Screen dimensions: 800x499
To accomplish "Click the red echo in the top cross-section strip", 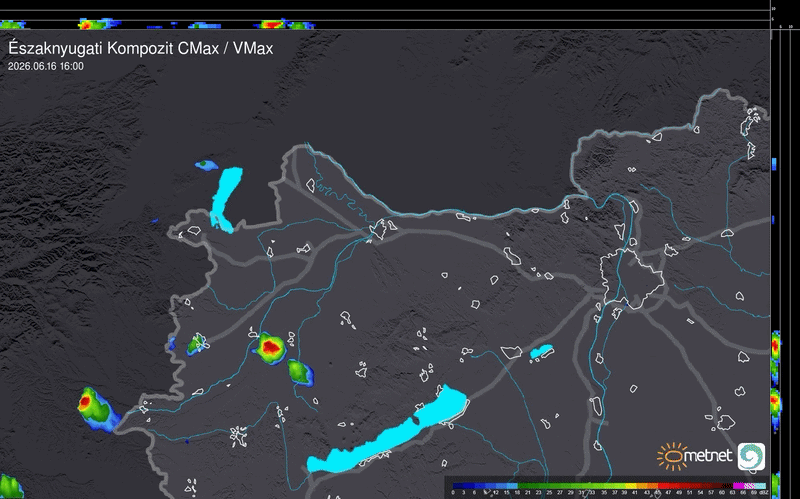I will click(x=272, y=24).
